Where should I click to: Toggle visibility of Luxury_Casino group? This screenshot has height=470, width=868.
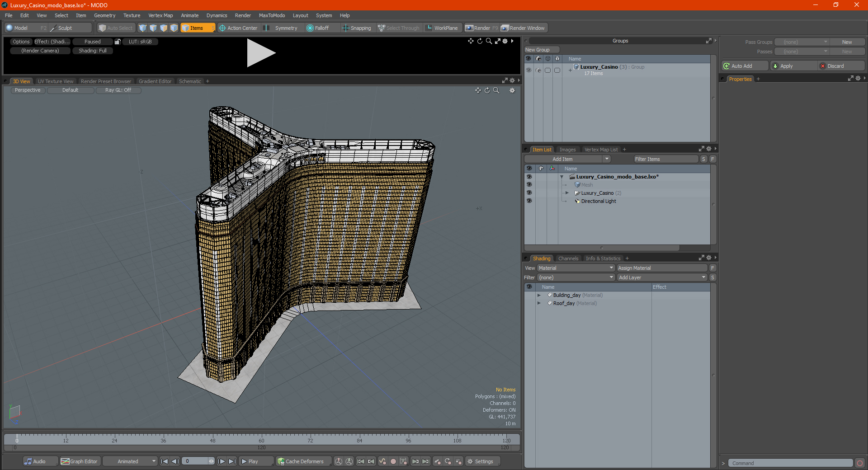528,70
